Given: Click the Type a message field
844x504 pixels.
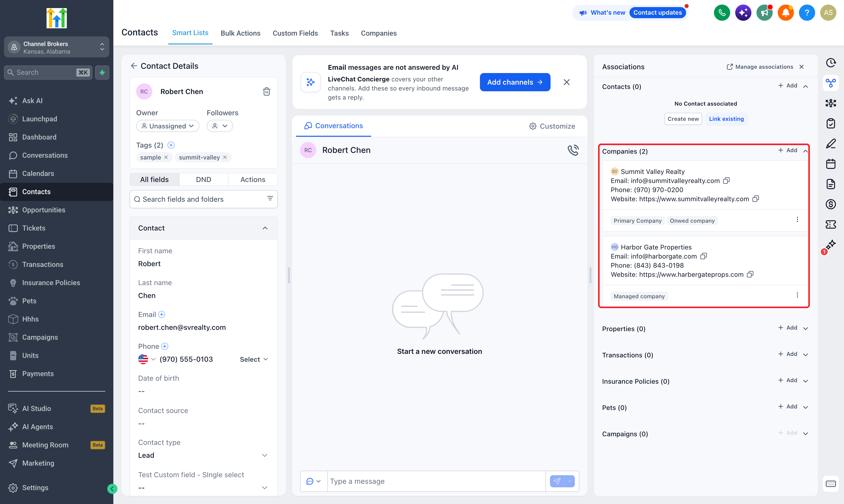Looking at the screenshot, I should 436,481.
